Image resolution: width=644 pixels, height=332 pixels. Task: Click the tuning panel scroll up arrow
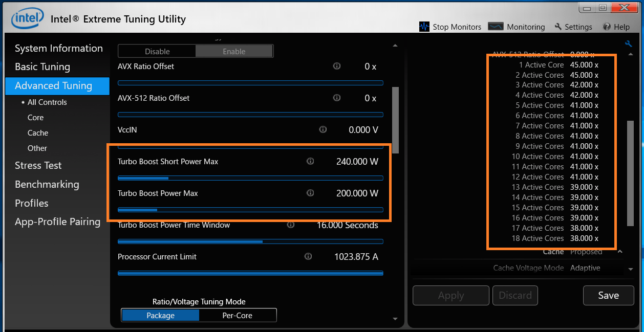pyautogui.click(x=395, y=46)
